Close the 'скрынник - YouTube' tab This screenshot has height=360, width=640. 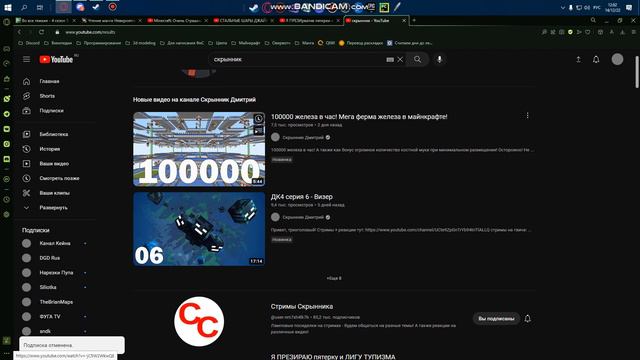coord(404,20)
